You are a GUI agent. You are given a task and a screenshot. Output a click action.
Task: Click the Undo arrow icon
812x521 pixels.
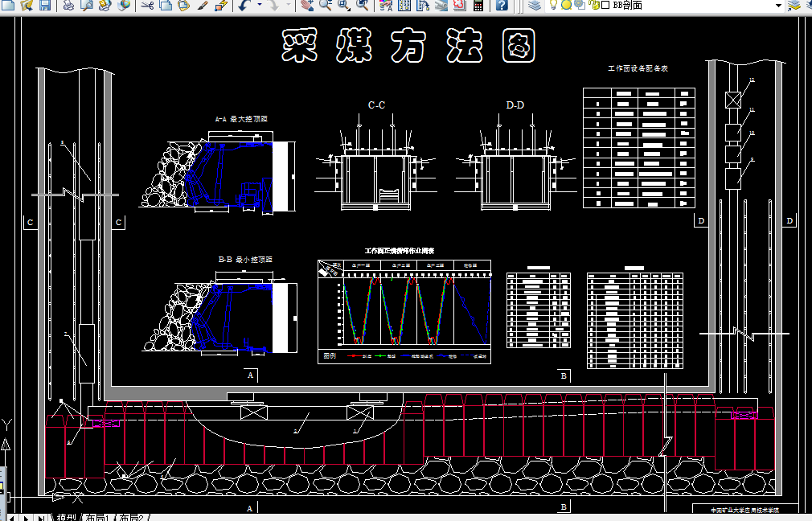pos(244,5)
